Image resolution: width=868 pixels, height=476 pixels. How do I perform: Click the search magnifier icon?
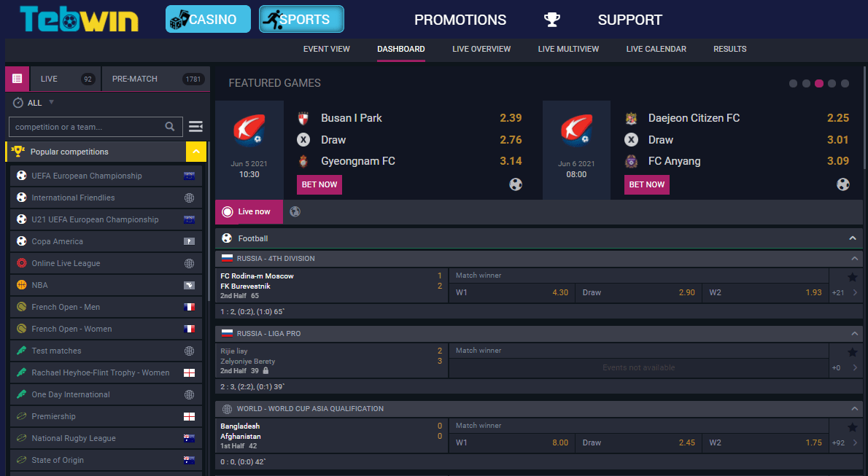tap(170, 127)
